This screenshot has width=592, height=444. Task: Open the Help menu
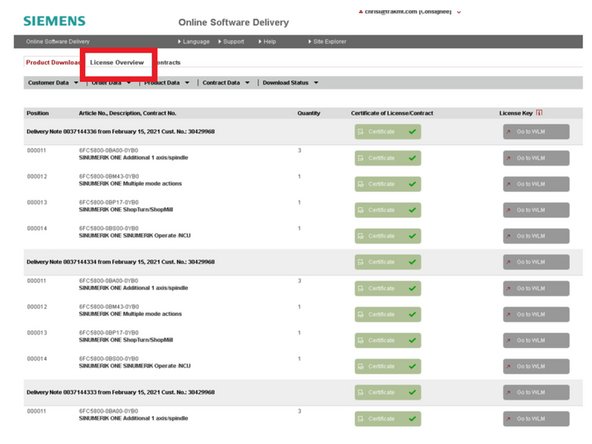tap(267, 42)
